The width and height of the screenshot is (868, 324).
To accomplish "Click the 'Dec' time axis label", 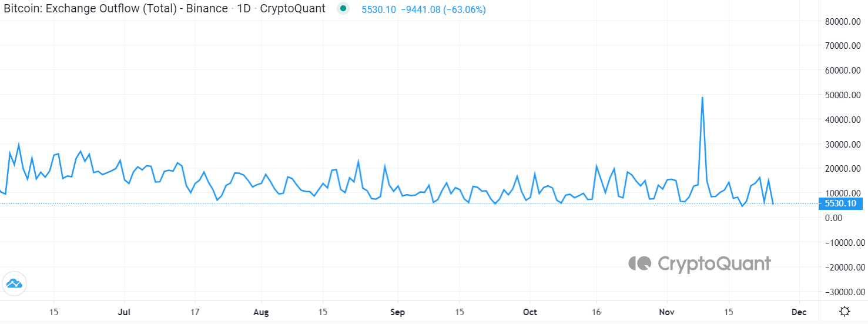I will pos(799,312).
